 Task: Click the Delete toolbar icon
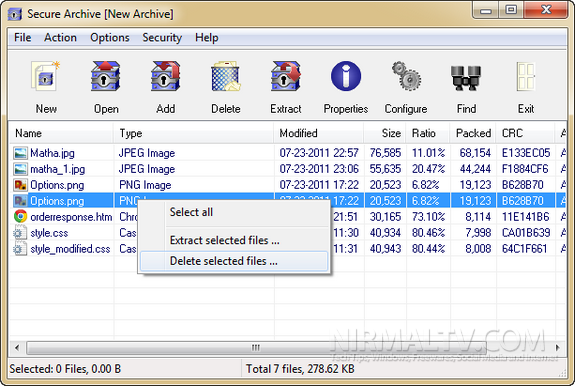coord(226,76)
